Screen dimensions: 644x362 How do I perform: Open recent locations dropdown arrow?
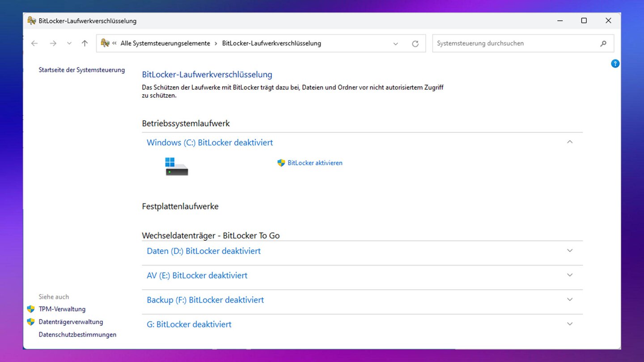point(69,43)
